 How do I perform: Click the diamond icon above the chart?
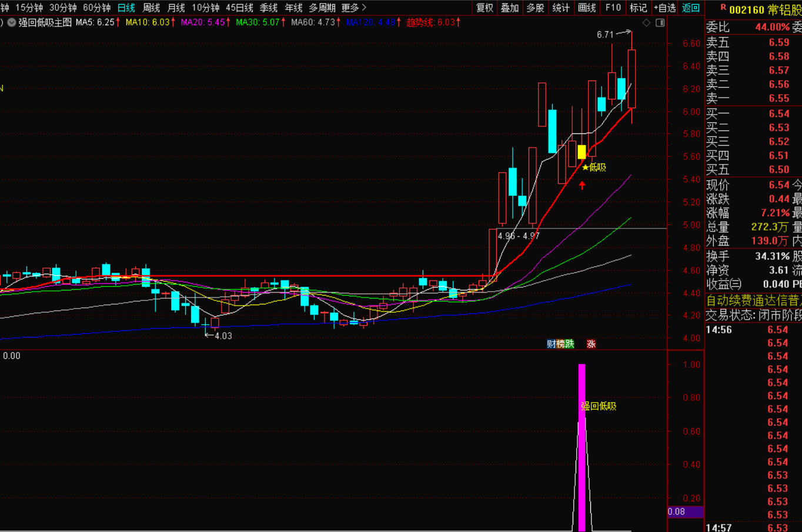coord(647,22)
